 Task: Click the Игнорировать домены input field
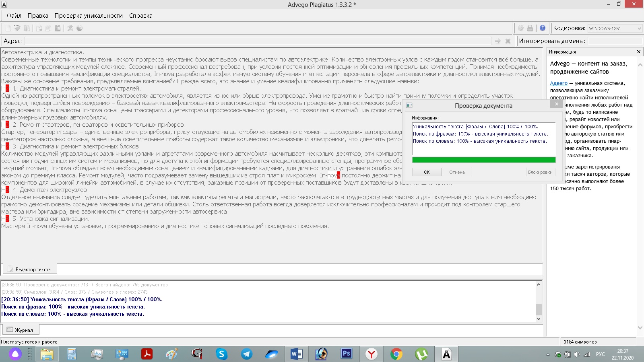coord(615,41)
